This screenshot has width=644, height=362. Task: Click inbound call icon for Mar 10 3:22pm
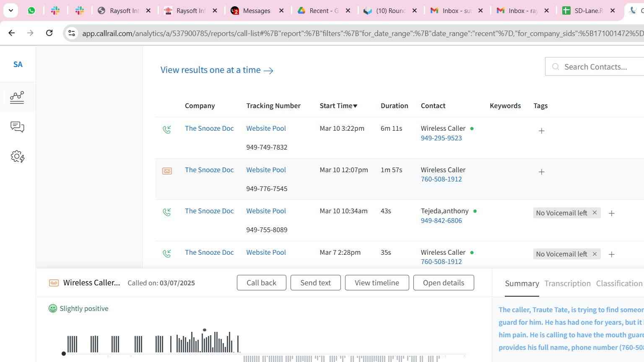coord(167,129)
